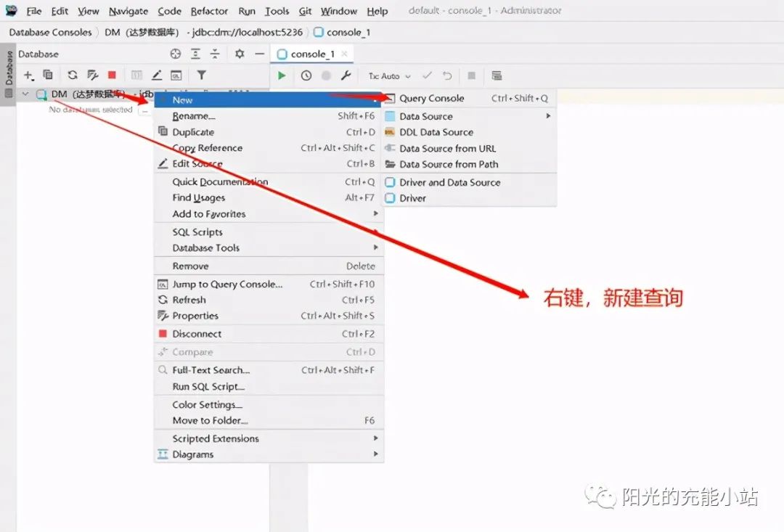Collapse the DM data source tree node

coord(25,94)
